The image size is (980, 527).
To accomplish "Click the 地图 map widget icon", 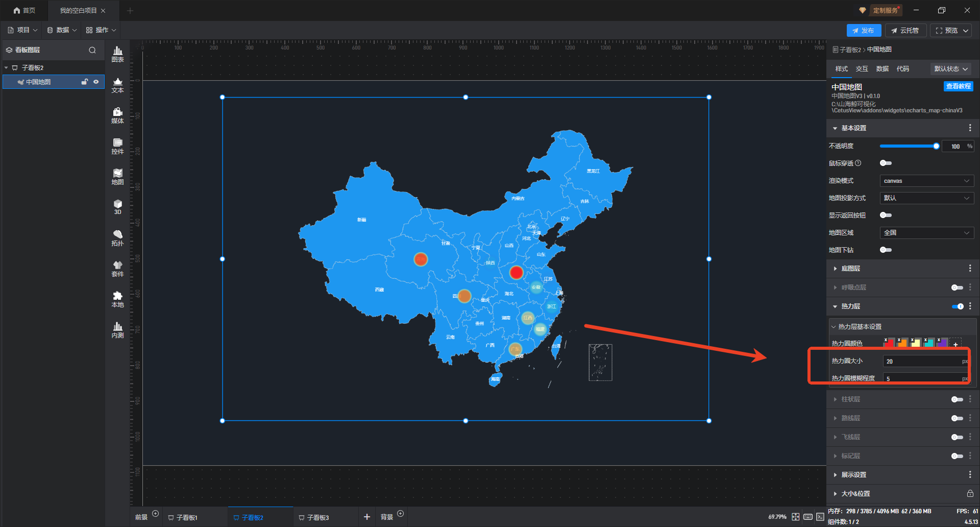I will click(x=117, y=177).
